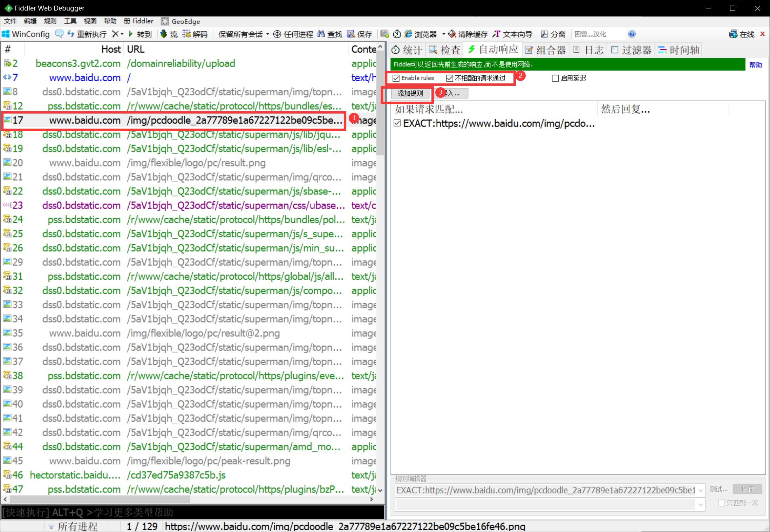Screen dimensions: 770x532
Task: Click the 添加规则 button
Action: coord(410,93)
